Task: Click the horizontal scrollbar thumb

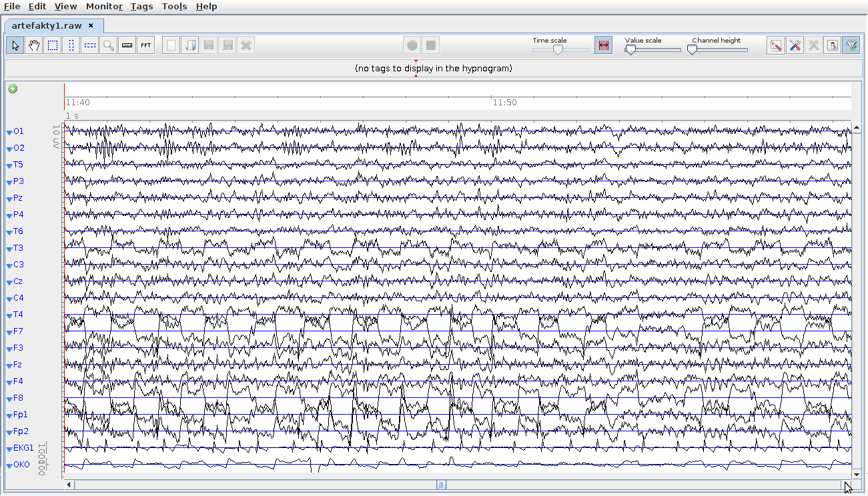Action: tap(441, 485)
